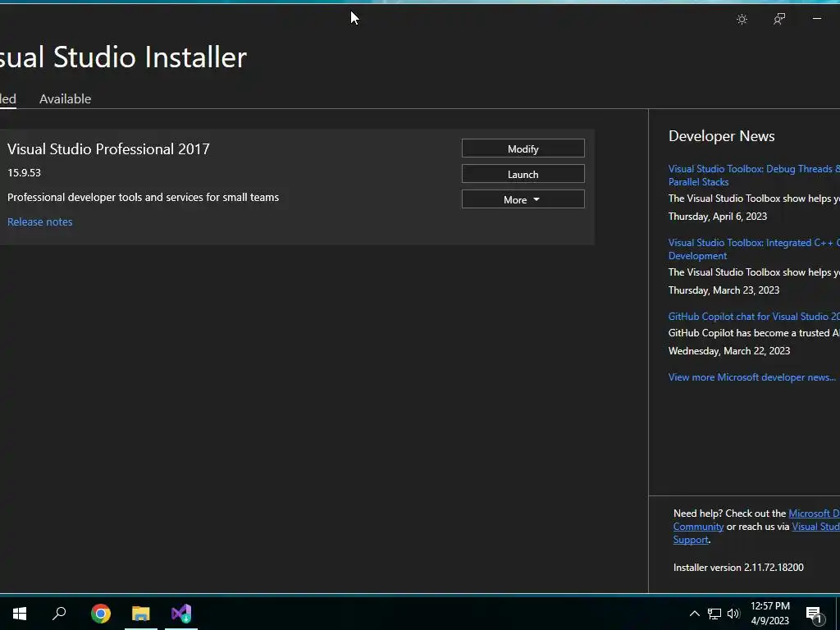Click the Wednesday, March 22, 2023 date

[729, 351]
